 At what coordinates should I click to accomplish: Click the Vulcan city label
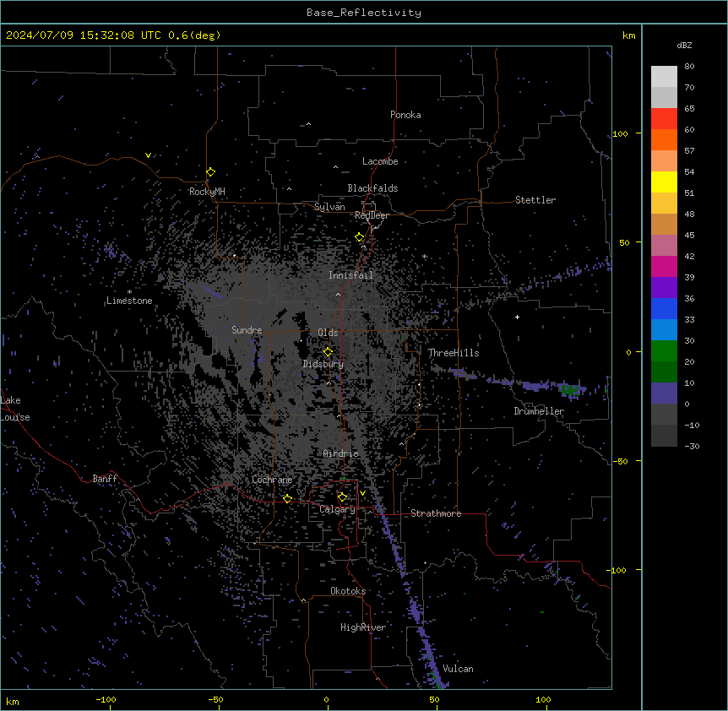459,669
